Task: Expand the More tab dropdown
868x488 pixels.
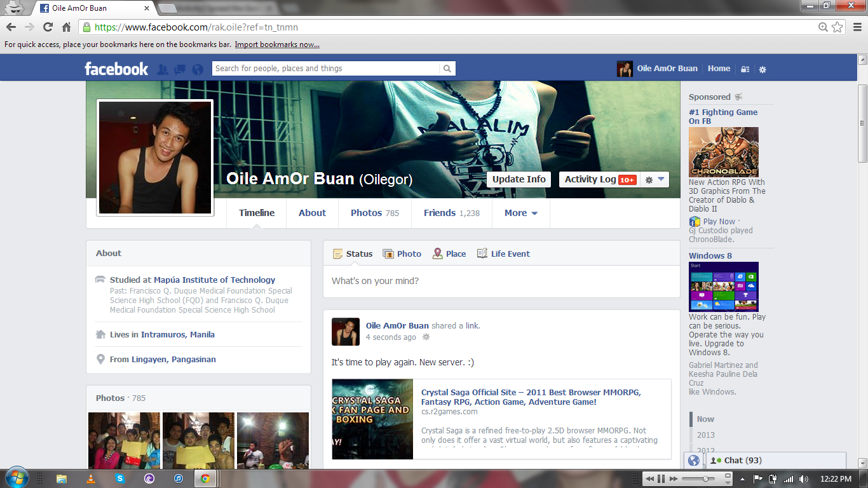Action: (520, 213)
